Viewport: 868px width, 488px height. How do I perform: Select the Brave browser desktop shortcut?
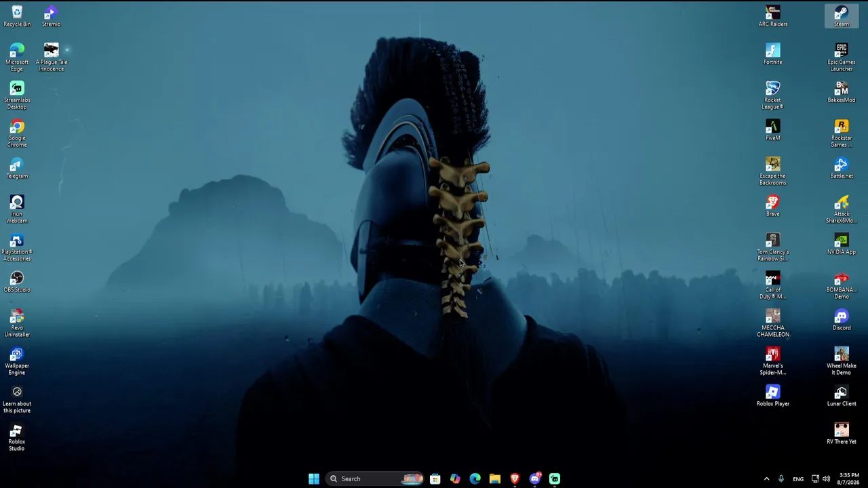click(773, 206)
